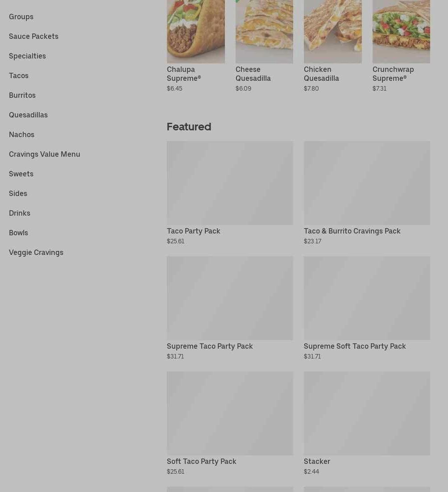Open the Groups menu category

(x=21, y=17)
